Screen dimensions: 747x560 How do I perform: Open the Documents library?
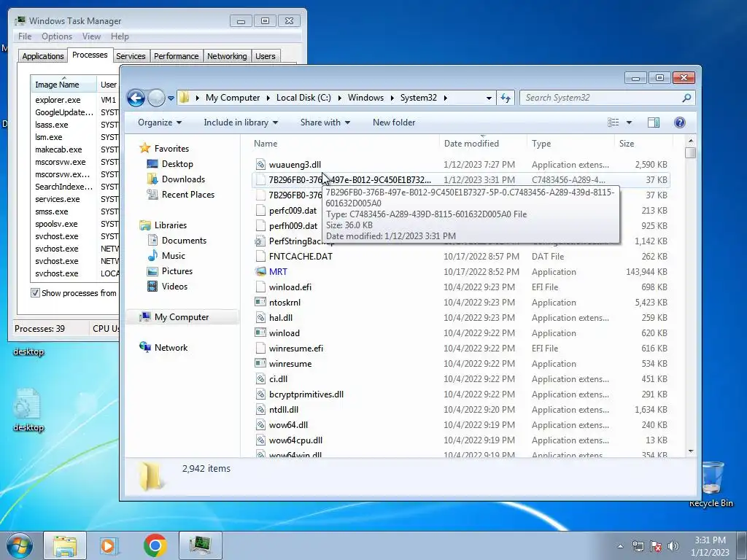coord(183,241)
